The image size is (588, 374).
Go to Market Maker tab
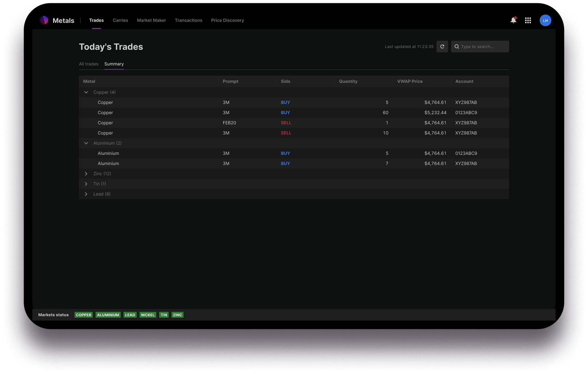point(152,20)
